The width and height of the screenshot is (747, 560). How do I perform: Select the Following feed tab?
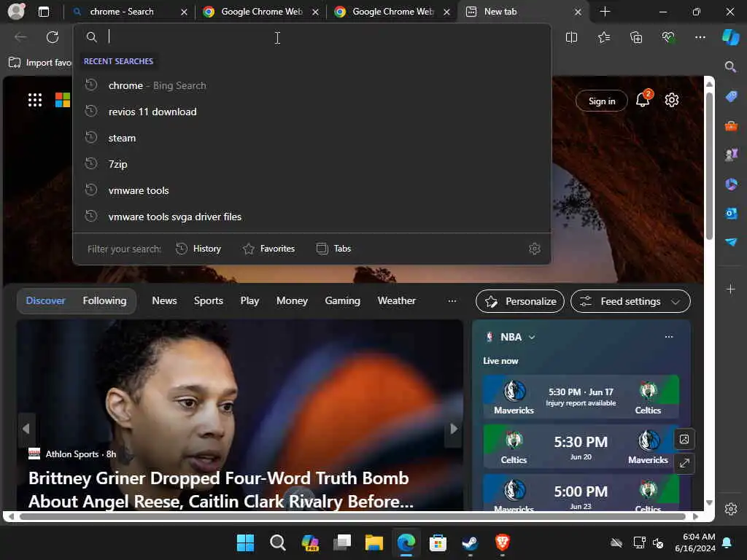click(105, 300)
